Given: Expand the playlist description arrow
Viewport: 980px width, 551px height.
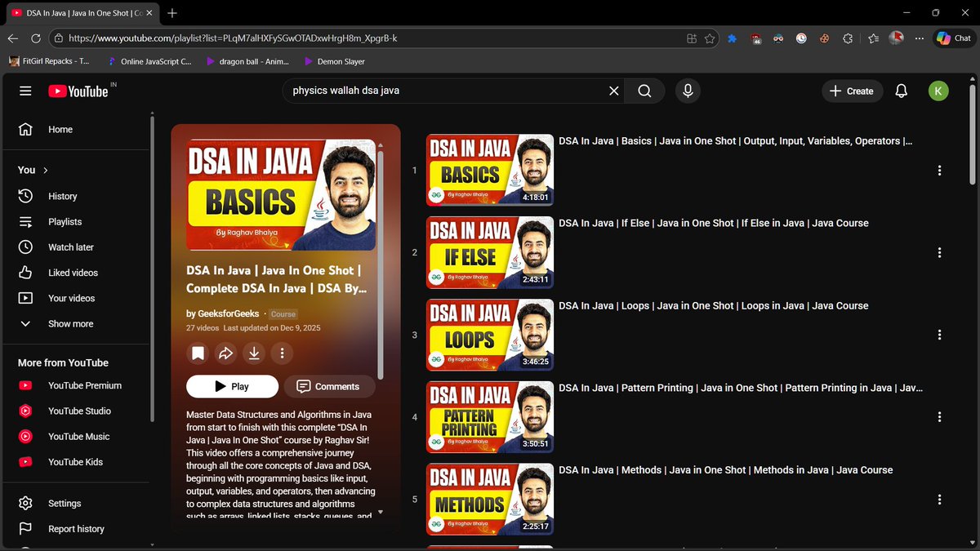Looking at the screenshot, I should [380, 513].
